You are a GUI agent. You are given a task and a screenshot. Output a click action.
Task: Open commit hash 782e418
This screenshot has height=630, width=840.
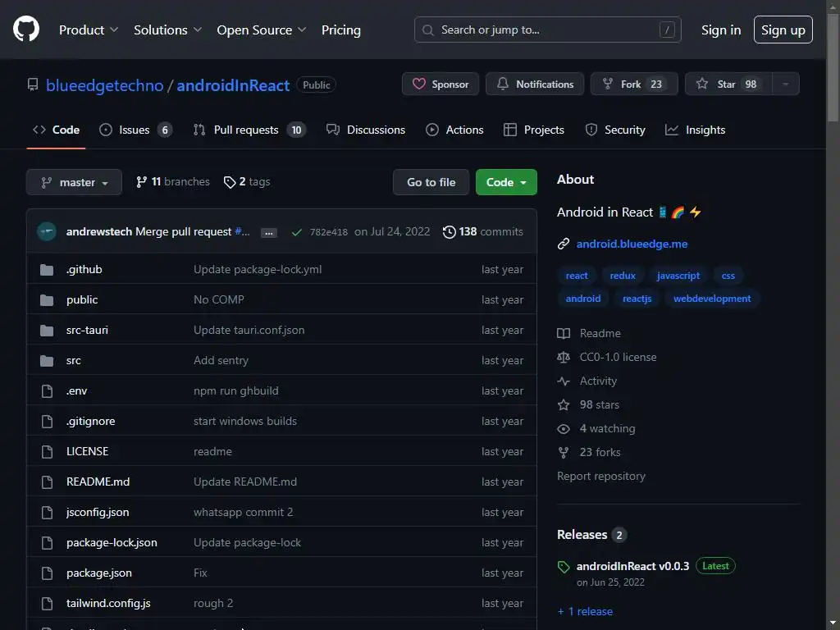coord(328,232)
